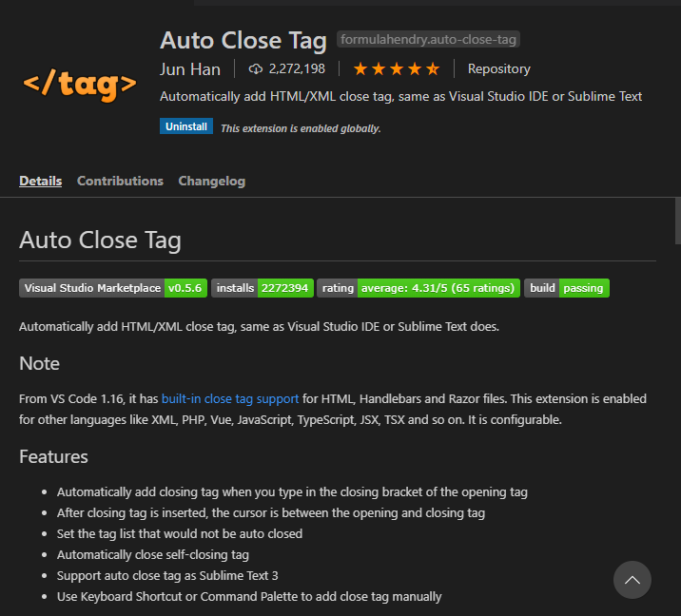681x616 pixels.
Task: Click the rating average 4.31/5 badge
Action: (418, 288)
